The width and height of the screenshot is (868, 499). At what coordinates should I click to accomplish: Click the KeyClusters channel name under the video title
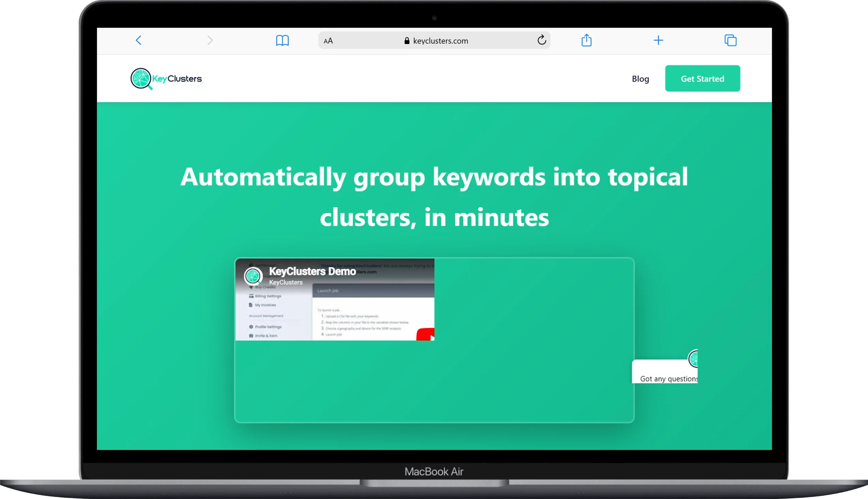pos(286,282)
